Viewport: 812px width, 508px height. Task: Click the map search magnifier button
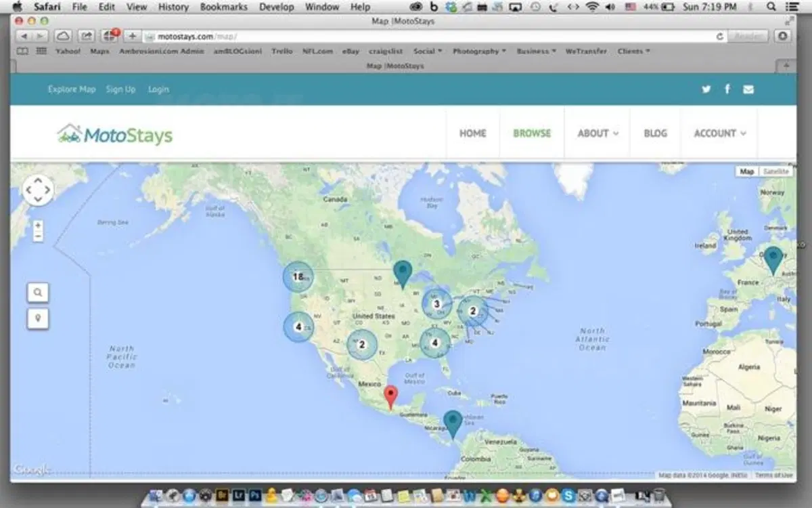(x=38, y=293)
